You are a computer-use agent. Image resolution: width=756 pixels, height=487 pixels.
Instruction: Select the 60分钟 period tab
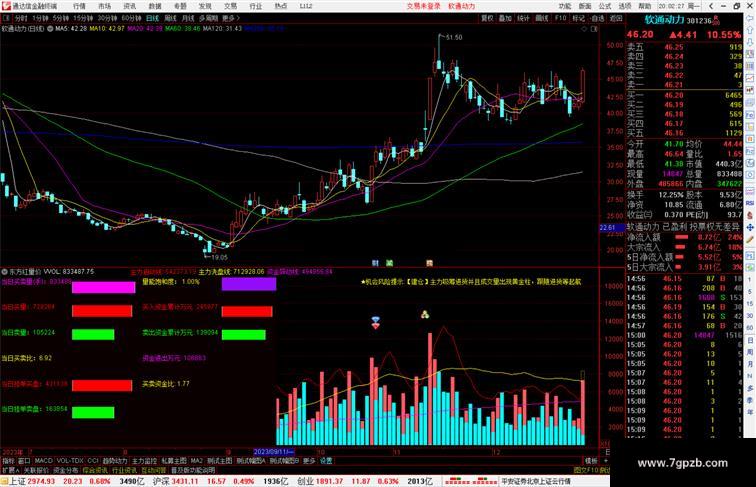point(131,18)
